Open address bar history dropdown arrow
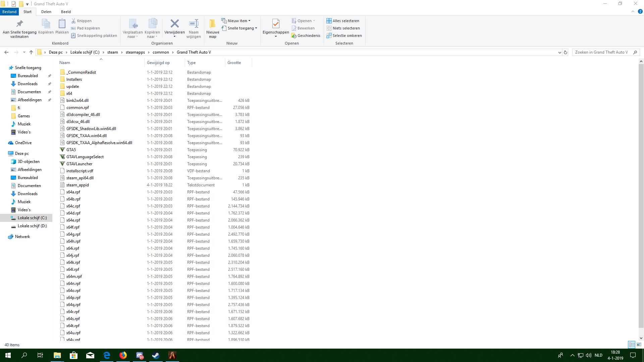The height and width of the screenshot is (362, 644). [559, 52]
